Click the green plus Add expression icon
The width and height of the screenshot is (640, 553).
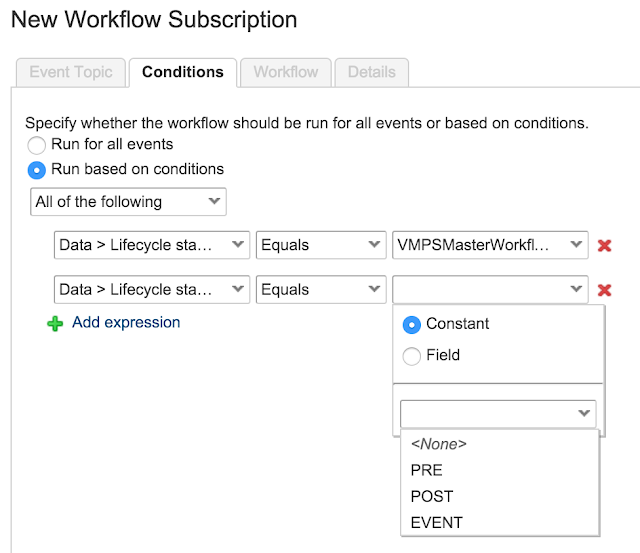(55, 323)
